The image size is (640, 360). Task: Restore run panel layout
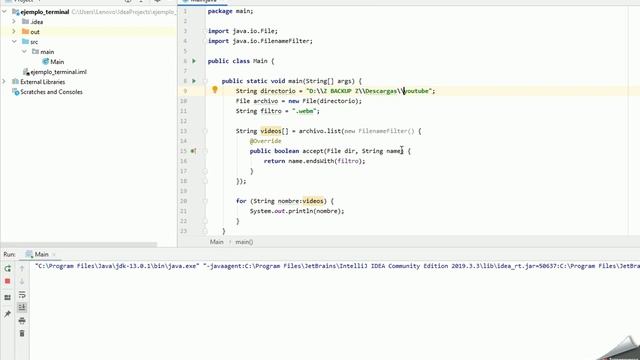(x=7, y=298)
